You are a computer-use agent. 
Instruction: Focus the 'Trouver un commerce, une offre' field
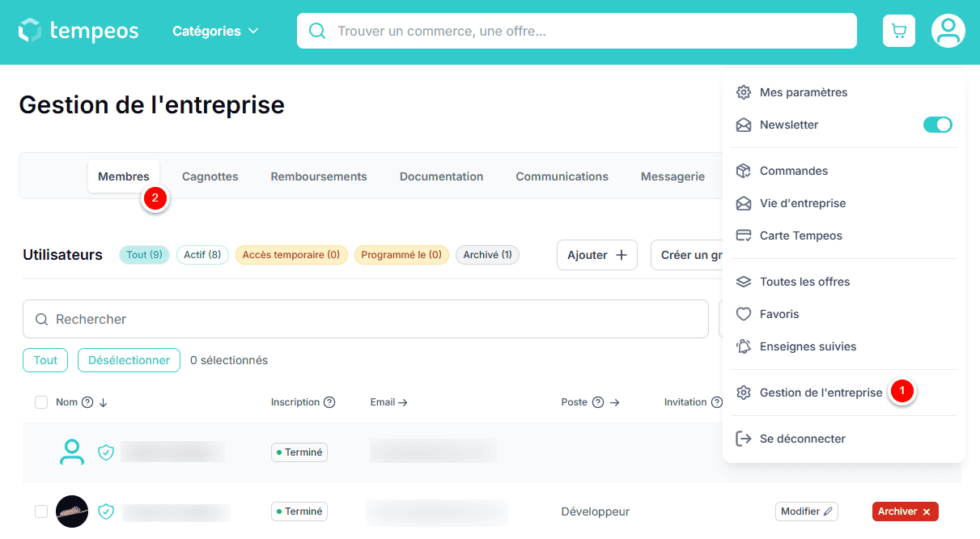577,31
